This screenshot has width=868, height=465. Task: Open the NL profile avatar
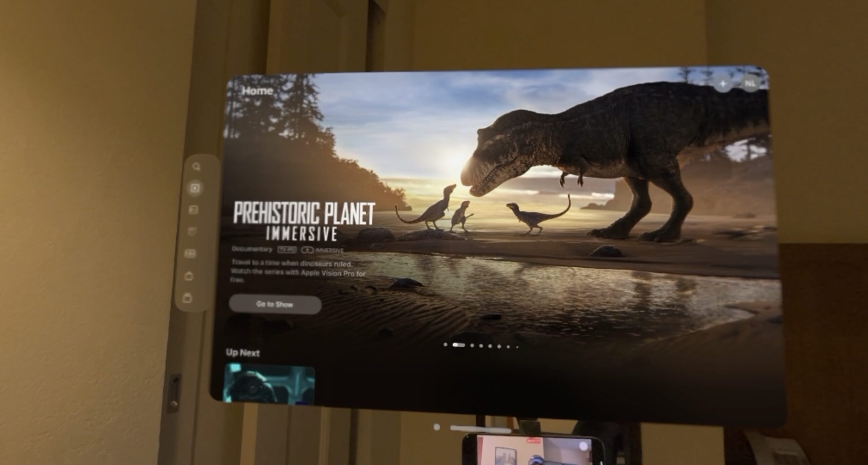click(750, 83)
